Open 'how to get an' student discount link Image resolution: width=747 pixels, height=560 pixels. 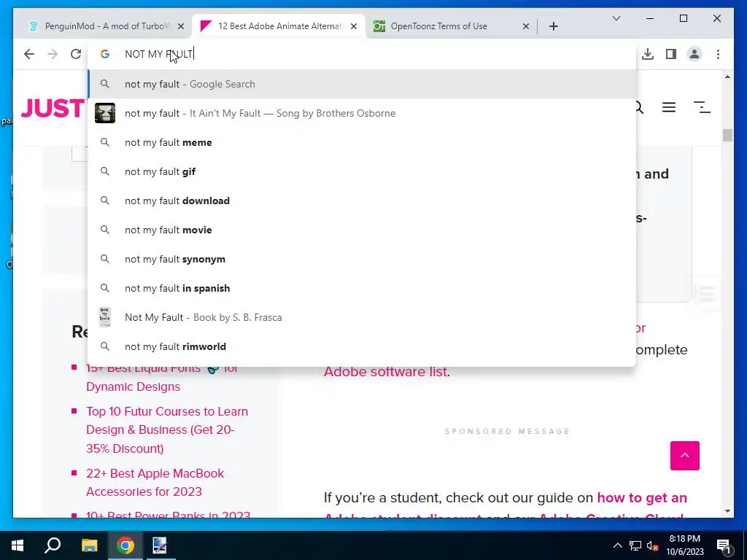(x=642, y=497)
